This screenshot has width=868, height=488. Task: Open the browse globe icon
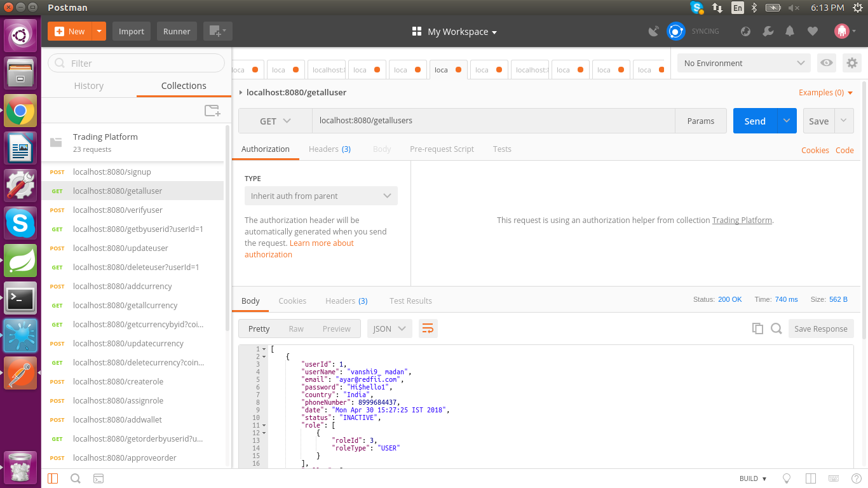click(x=746, y=31)
